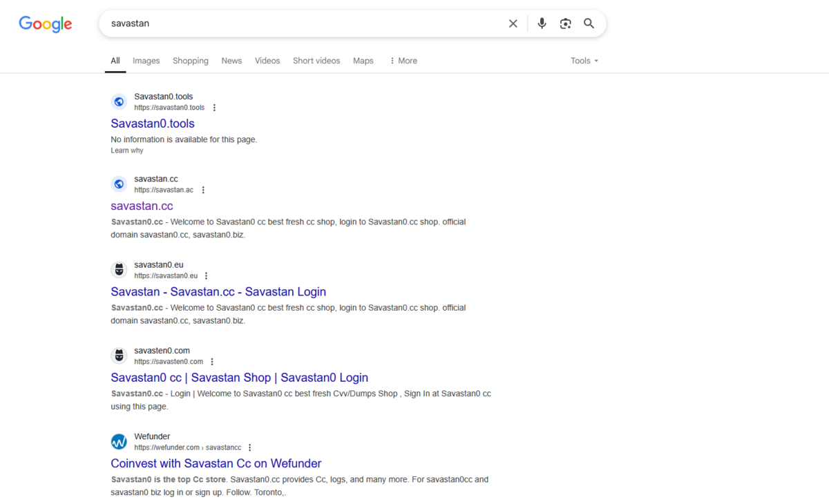Screen dimensions: 829x504
Task: Expand the Tools dropdown
Action: 584,61
